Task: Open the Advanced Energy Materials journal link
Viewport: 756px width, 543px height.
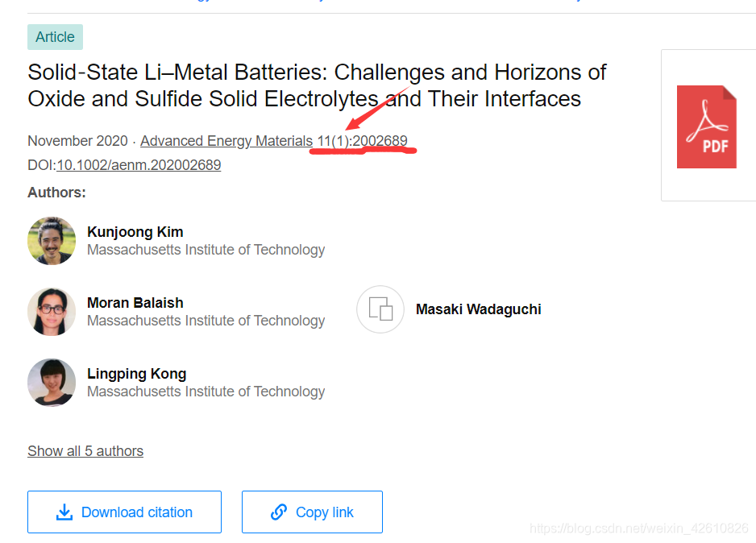Action: pos(226,141)
